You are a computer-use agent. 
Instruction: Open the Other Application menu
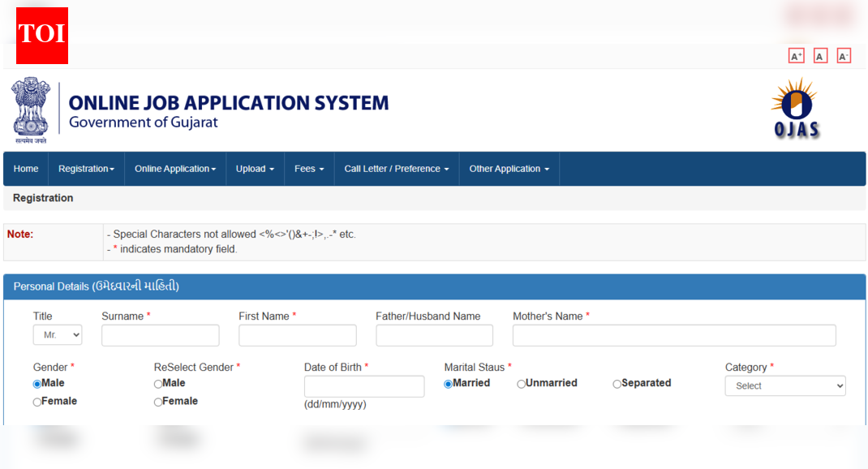(509, 169)
